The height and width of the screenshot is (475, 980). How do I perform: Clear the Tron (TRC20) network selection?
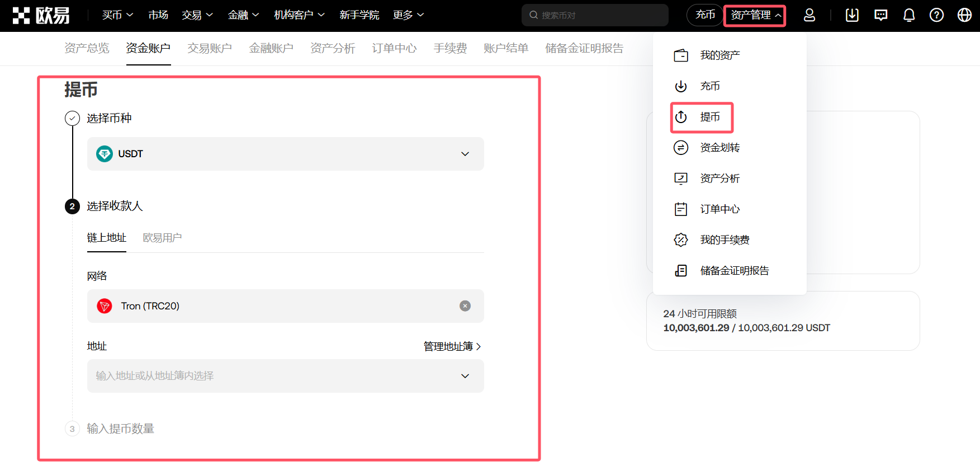[465, 306]
